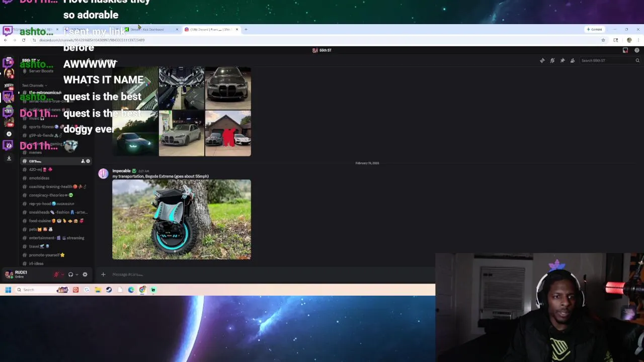
Task: Toggle notification settings bell in header
Action: (552, 60)
